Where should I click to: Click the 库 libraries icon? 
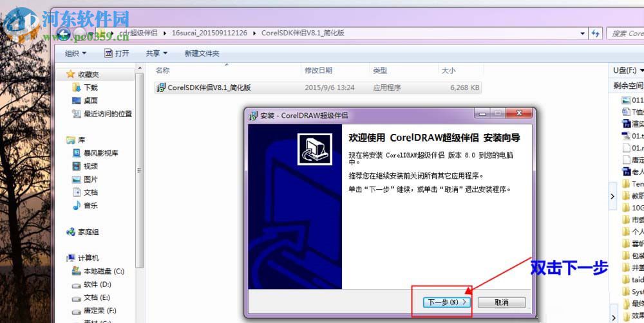coord(71,140)
